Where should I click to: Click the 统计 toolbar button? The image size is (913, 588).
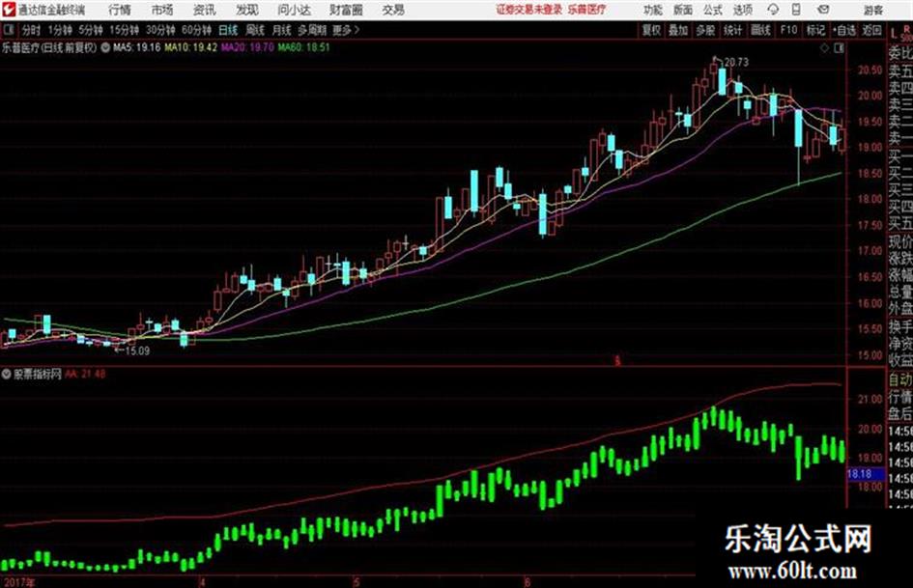click(x=732, y=30)
